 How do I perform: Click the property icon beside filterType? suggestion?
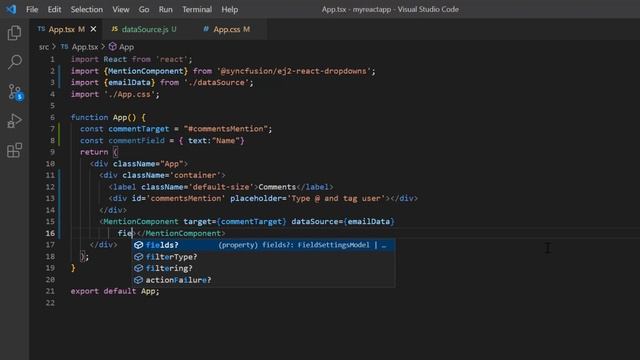pos(138,257)
